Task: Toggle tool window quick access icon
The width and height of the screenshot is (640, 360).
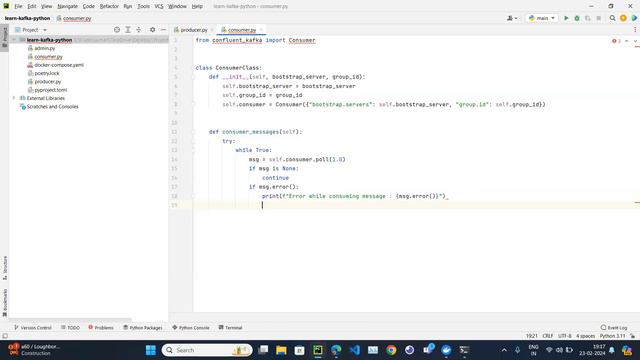Action: (x=4, y=336)
